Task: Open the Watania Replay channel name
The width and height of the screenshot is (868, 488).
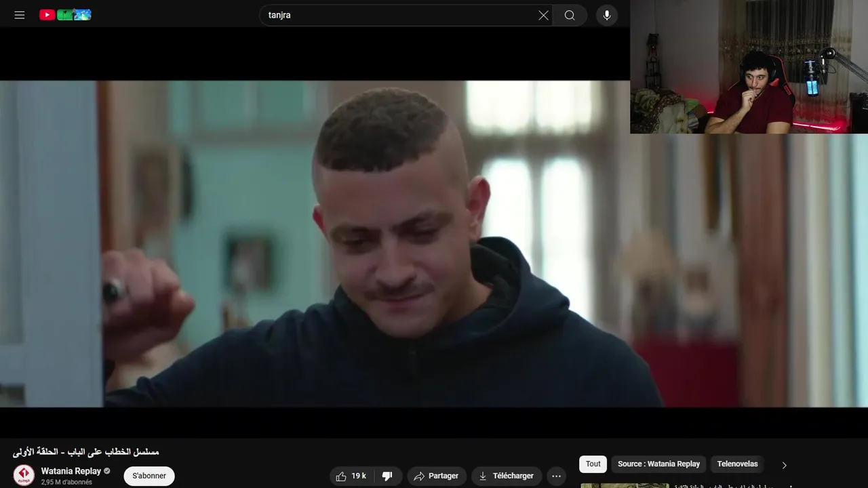Action: click(x=71, y=471)
